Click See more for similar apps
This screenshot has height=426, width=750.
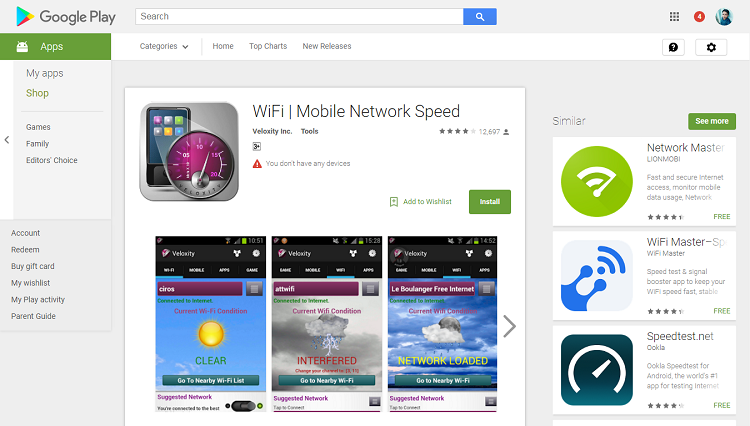[712, 121]
